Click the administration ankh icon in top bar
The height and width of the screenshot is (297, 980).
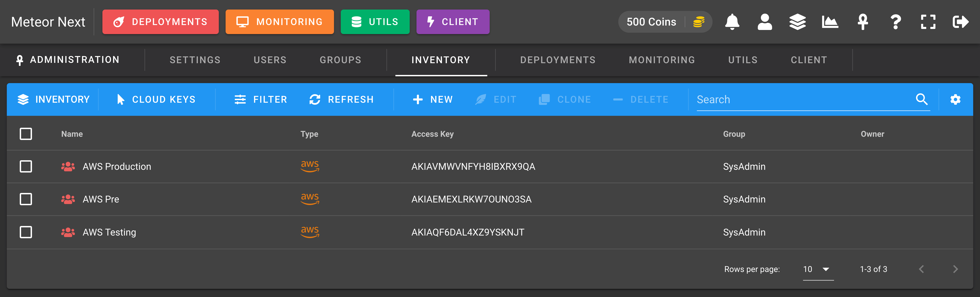point(863,22)
